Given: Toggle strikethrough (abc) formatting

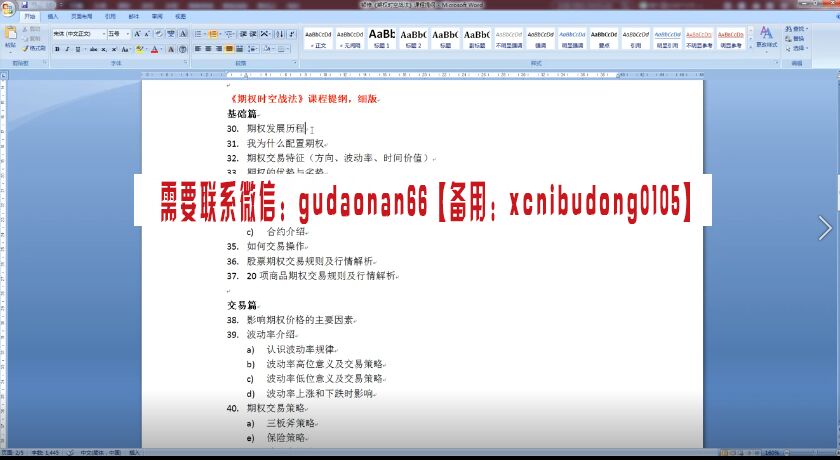Looking at the screenshot, I should [93, 49].
